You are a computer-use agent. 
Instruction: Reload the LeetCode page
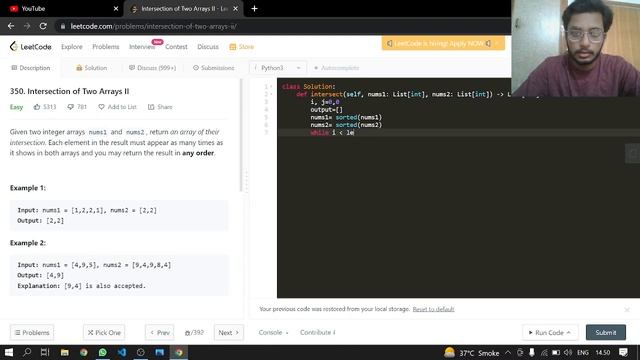(x=43, y=26)
